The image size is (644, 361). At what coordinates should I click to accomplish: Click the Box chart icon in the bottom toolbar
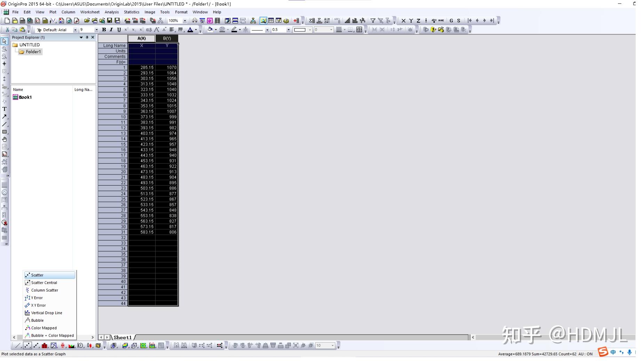click(63, 346)
